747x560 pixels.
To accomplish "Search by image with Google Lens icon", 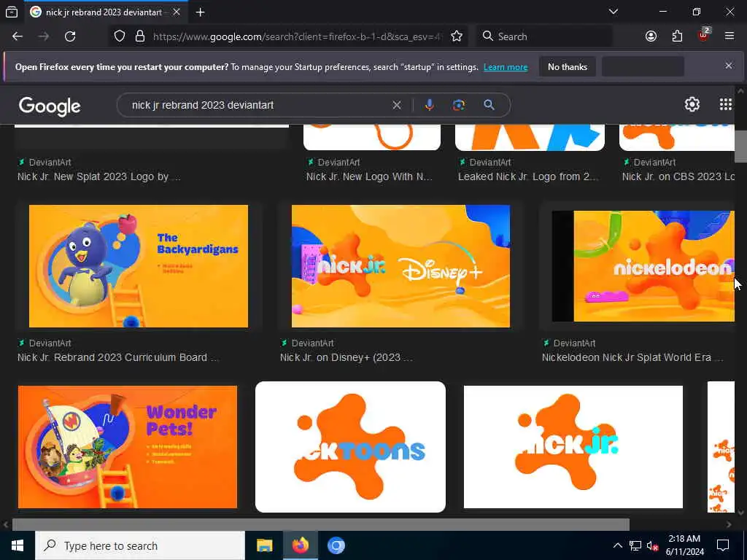I will point(459,105).
